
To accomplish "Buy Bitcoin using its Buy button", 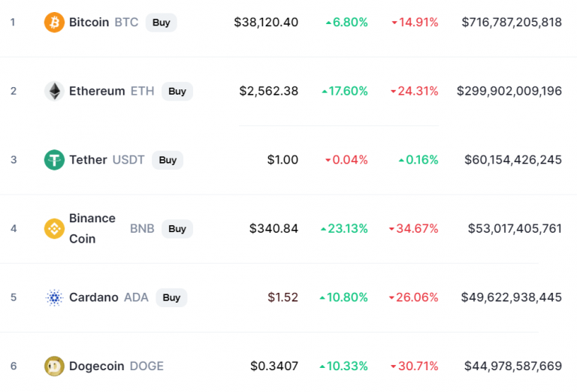I will point(162,23).
